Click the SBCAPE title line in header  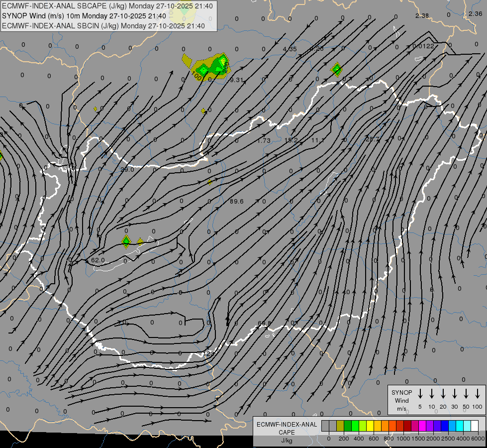tap(107, 6)
